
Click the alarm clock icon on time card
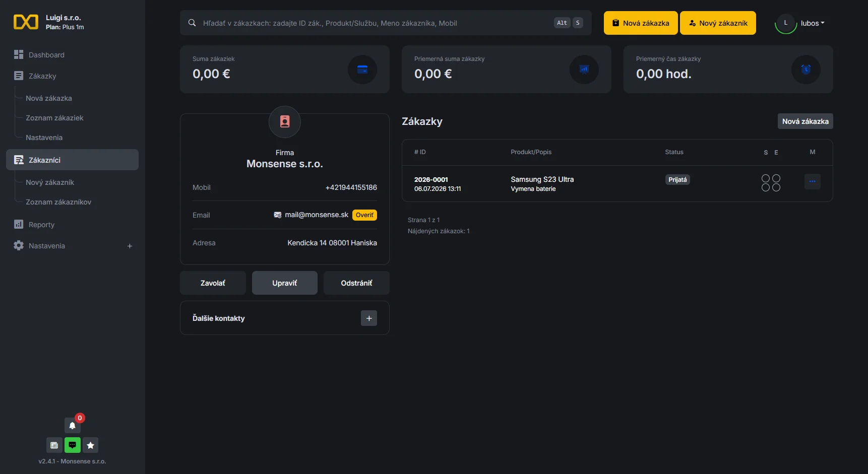(806, 70)
